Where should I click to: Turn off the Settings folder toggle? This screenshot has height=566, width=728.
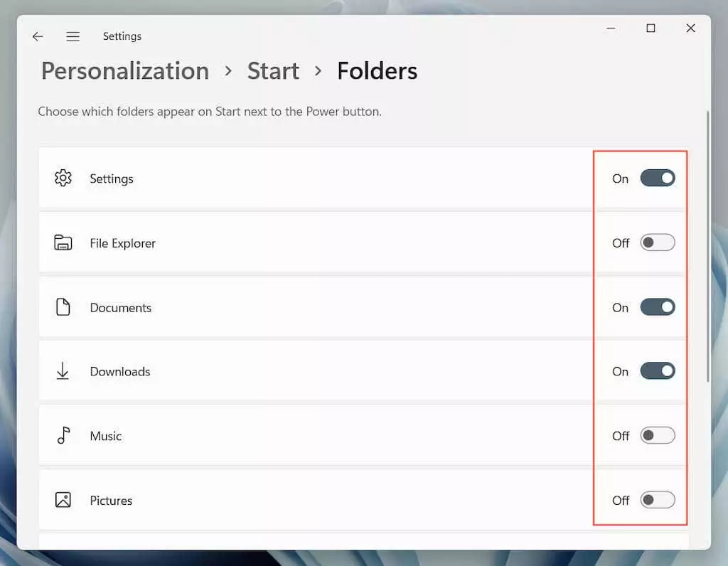coord(657,178)
